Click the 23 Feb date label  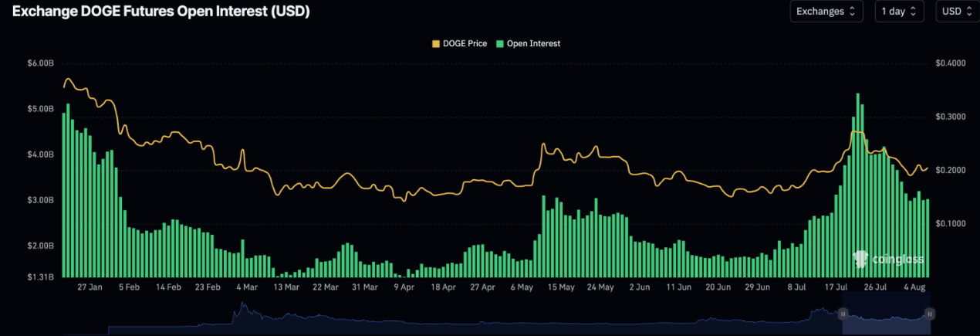[208, 287]
